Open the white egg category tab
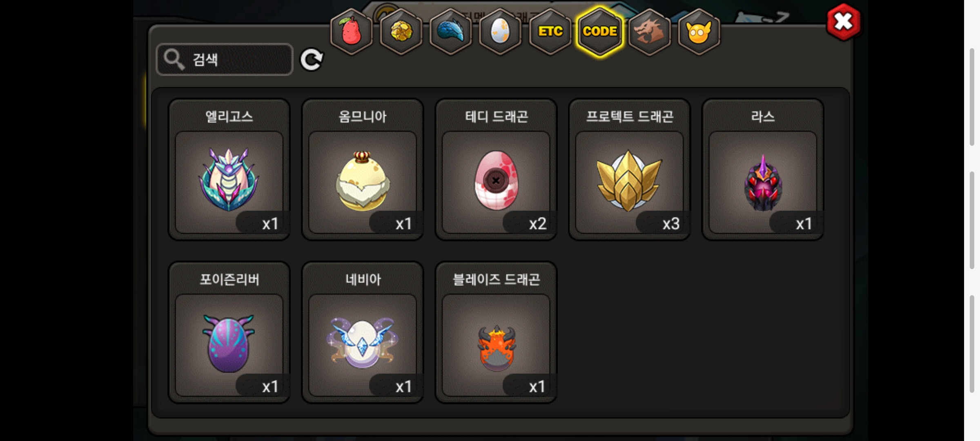 pos(500,32)
